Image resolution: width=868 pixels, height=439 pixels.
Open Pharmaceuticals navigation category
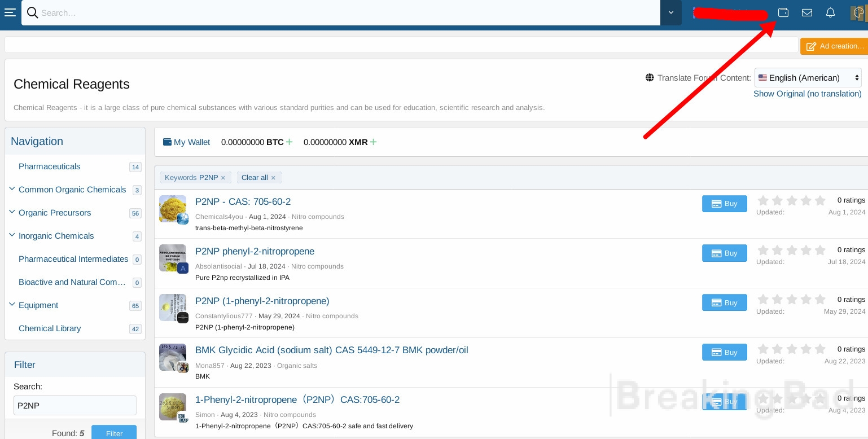[x=49, y=166]
